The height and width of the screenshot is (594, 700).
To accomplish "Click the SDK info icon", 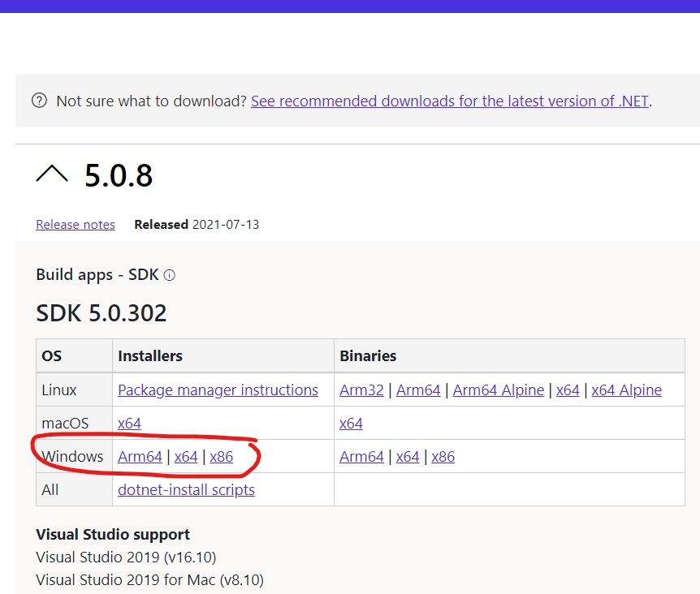I will tap(170, 275).
